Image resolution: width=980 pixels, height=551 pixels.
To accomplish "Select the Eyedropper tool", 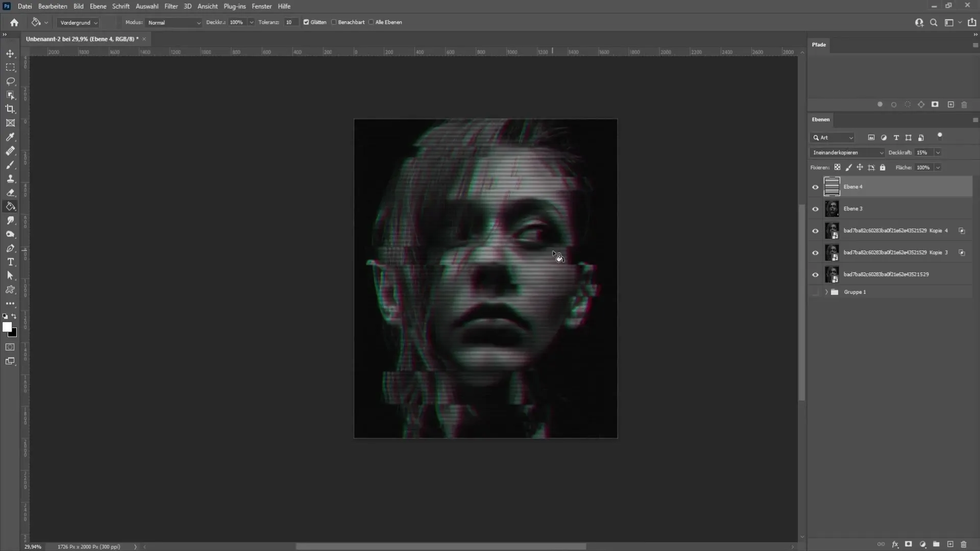I will point(10,137).
